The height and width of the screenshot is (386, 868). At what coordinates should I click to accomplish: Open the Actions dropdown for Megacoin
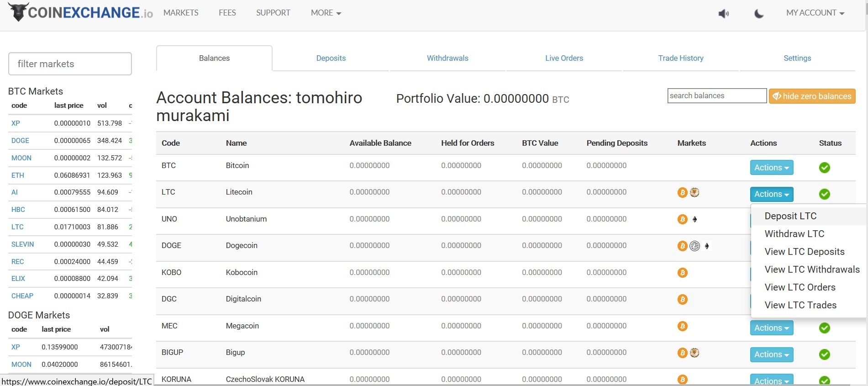point(771,328)
